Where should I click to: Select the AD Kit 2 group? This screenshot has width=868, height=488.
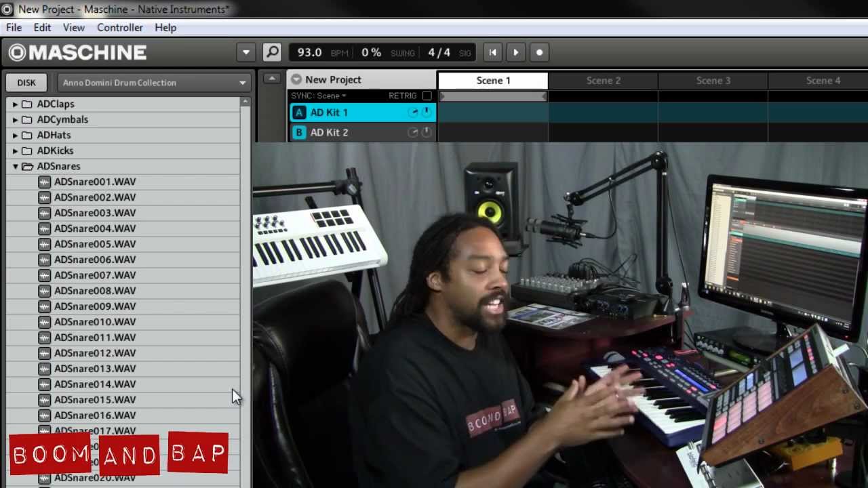pos(363,132)
